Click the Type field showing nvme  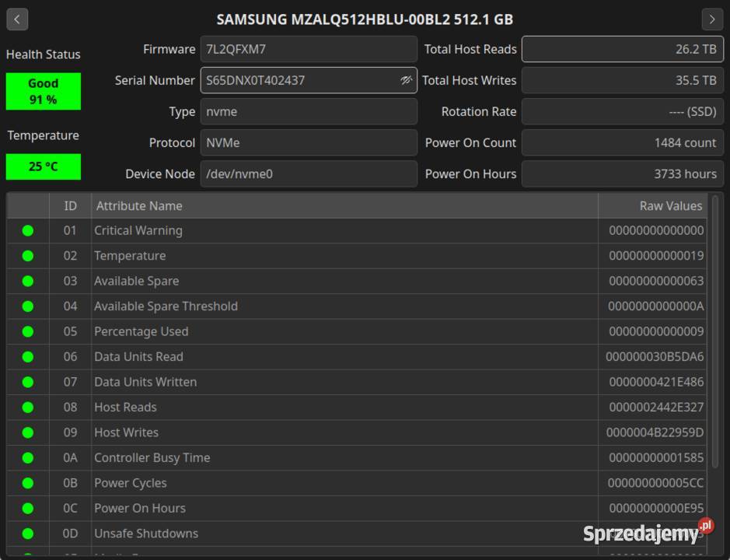pyautogui.click(x=309, y=111)
